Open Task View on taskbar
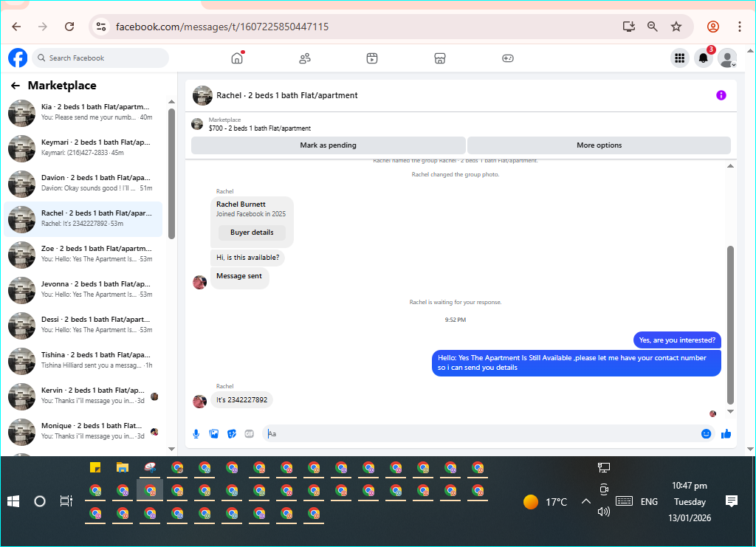 coord(66,501)
